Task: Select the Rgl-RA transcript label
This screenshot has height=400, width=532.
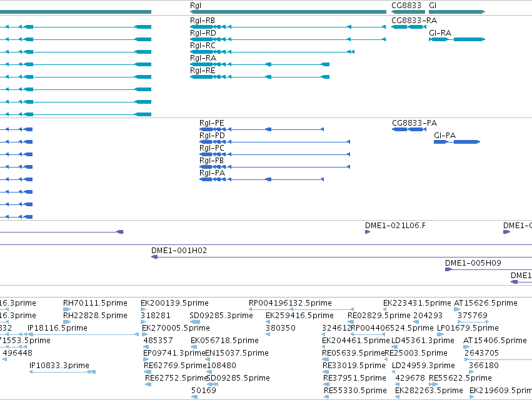Action: coord(203,58)
